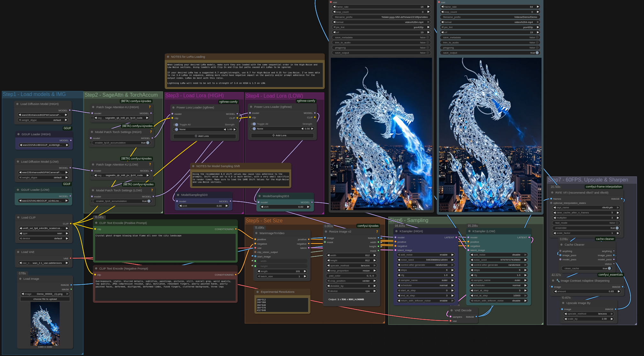Toggle clean_cache switch in Cache Cleaner

point(609,268)
